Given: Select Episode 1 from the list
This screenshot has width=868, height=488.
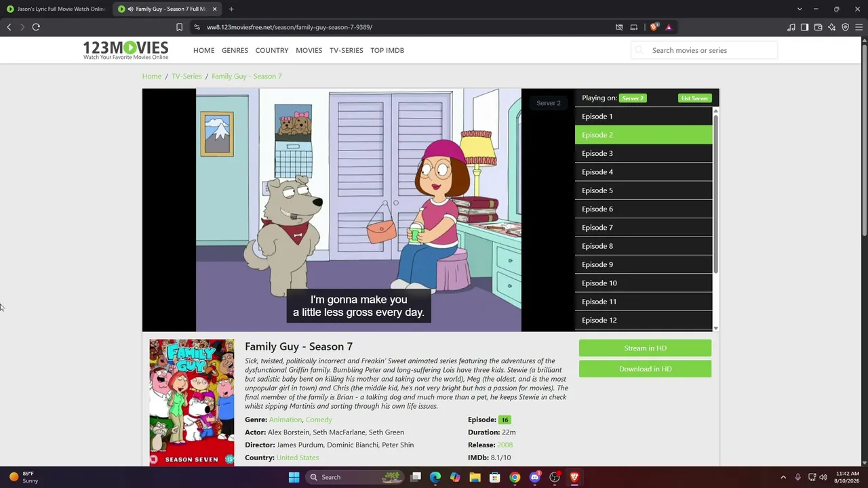Looking at the screenshot, I should click(644, 117).
